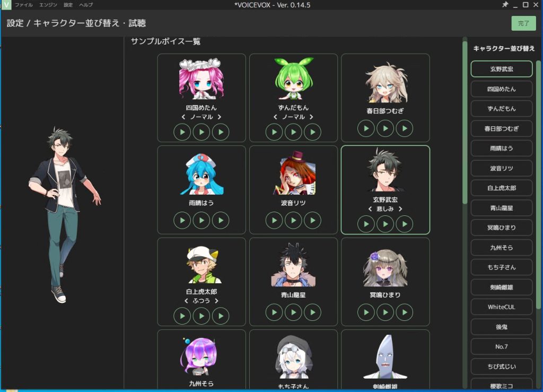Select ずんだもん in the character sort list

pos(502,109)
